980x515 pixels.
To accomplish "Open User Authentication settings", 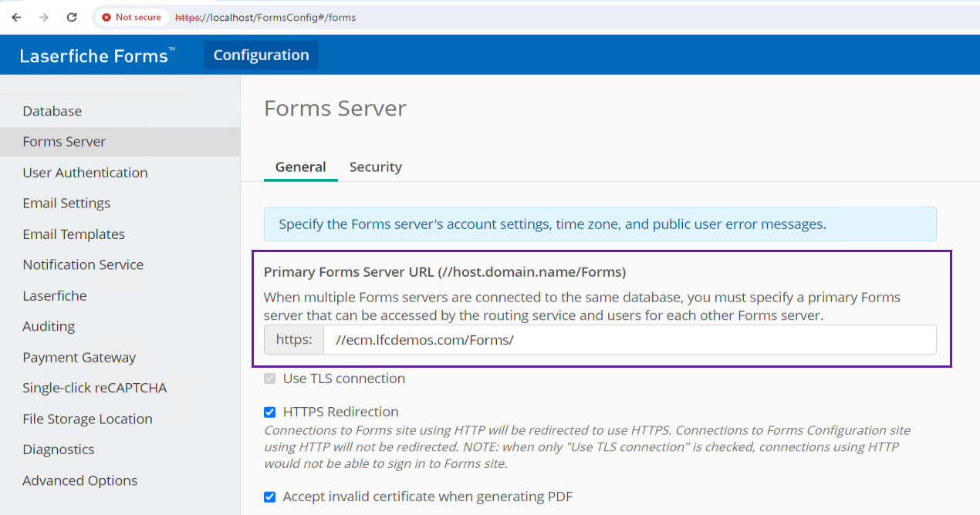I will [85, 173].
